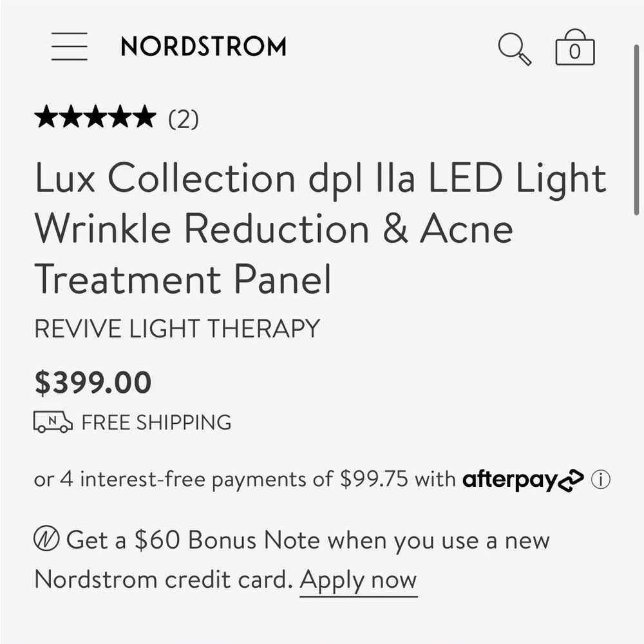This screenshot has height=644, width=644.
Task: Click the page scrollbar on the right
Action: click(x=637, y=129)
